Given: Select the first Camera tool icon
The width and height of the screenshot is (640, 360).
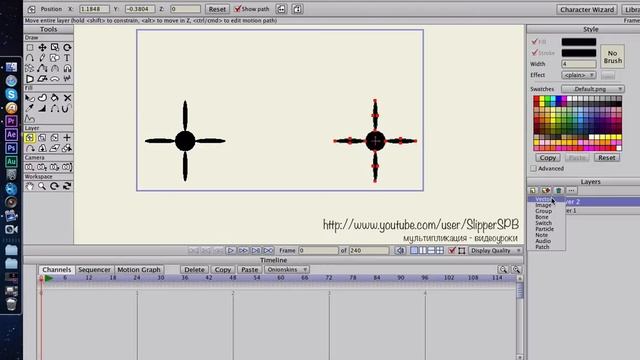Looking at the screenshot, I should [x=30, y=167].
